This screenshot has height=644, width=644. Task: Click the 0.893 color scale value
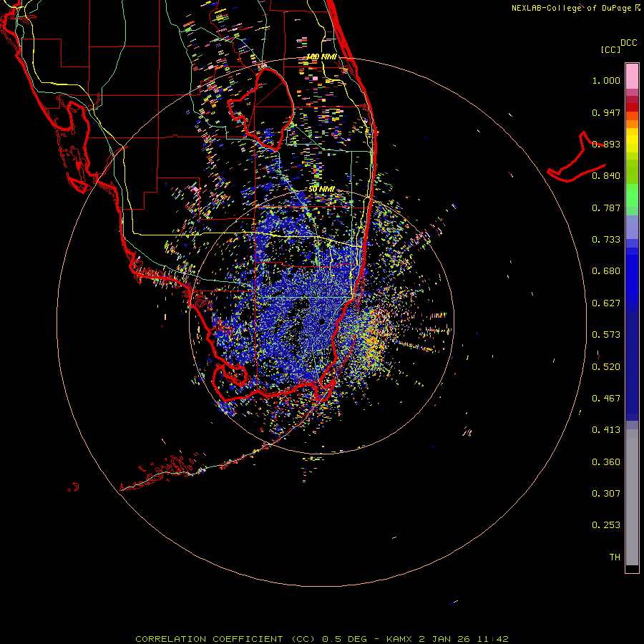(606, 144)
